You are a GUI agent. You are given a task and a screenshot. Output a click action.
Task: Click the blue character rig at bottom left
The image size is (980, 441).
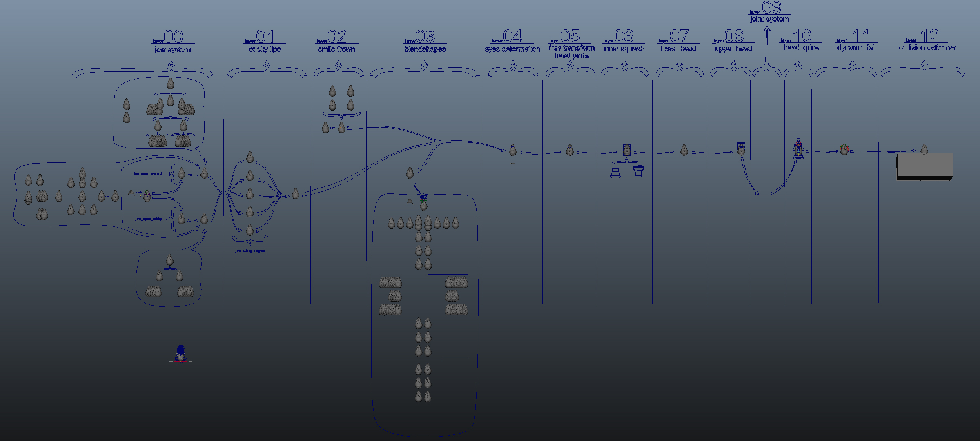(x=180, y=354)
